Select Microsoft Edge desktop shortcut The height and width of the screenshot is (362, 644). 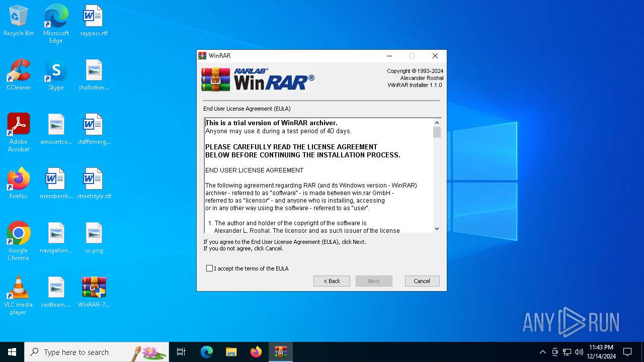click(56, 24)
